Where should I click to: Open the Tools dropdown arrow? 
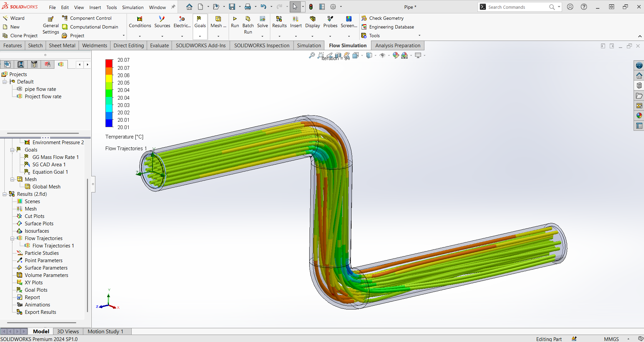419,36
